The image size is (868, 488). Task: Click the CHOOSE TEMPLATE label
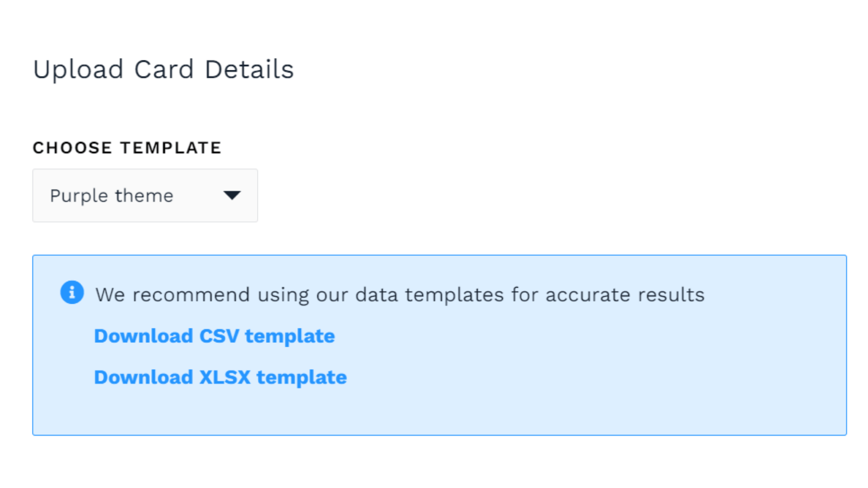click(127, 147)
